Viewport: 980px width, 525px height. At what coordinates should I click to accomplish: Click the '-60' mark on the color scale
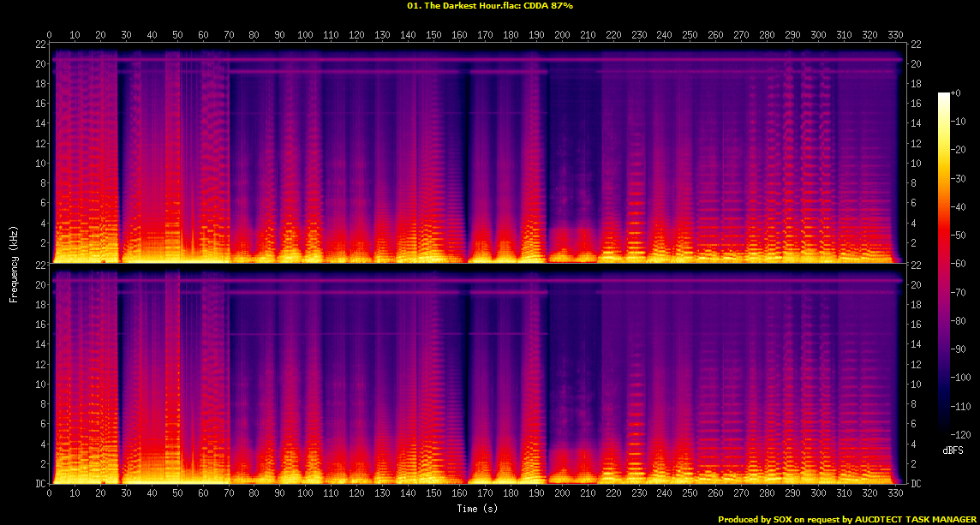959,263
